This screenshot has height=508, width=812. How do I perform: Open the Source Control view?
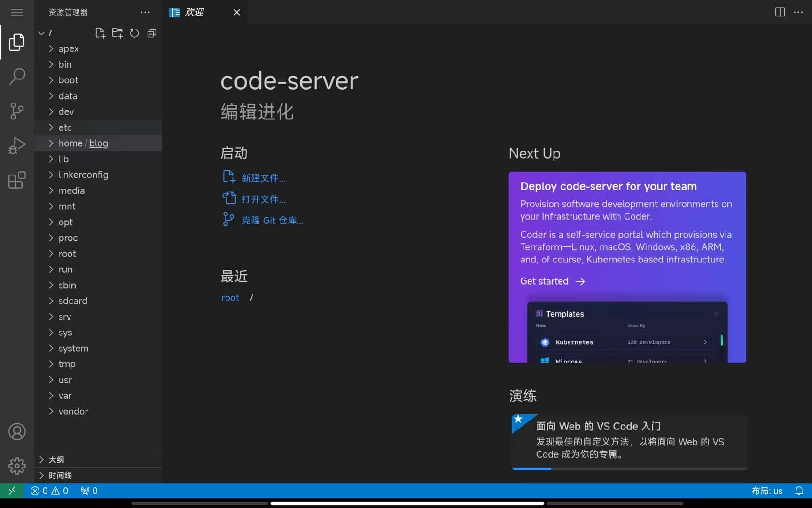click(x=17, y=111)
